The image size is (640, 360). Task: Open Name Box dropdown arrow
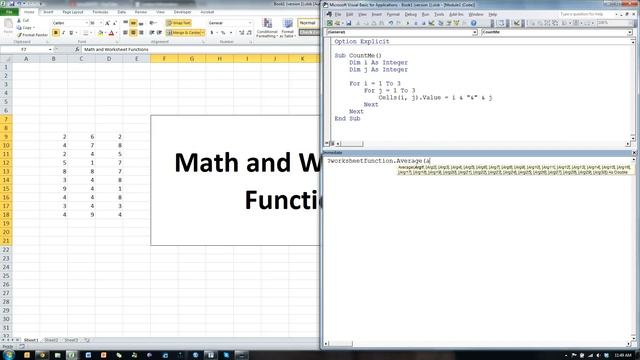(50, 49)
